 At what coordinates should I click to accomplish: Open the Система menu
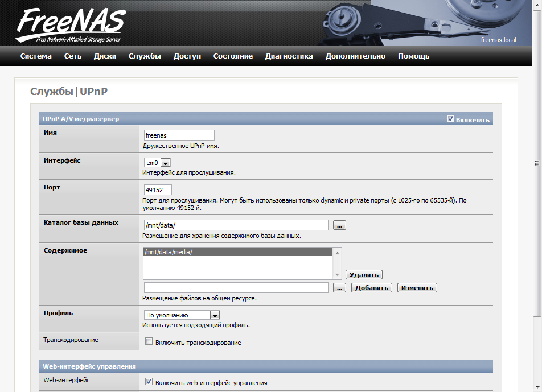click(x=36, y=56)
